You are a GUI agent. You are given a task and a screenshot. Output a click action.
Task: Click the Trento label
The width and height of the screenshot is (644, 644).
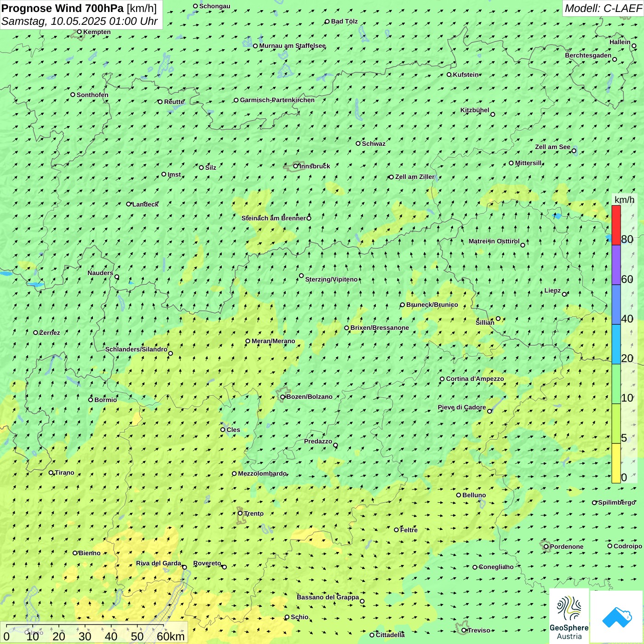[253, 513]
